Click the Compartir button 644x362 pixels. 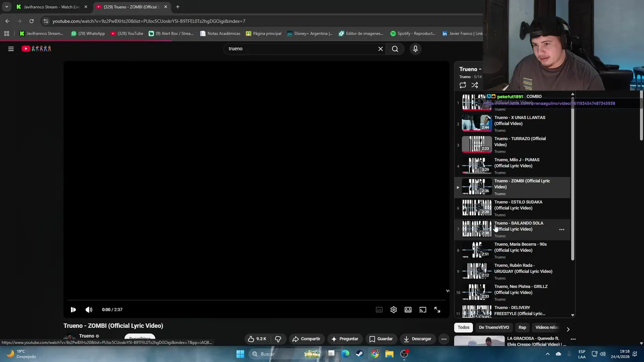tap(306, 339)
